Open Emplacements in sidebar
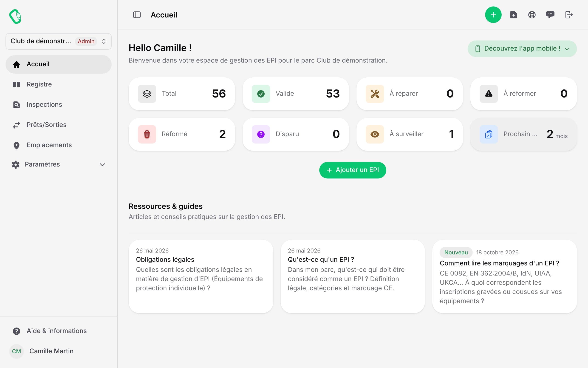This screenshot has width=588, height=368. coord(59,145)
